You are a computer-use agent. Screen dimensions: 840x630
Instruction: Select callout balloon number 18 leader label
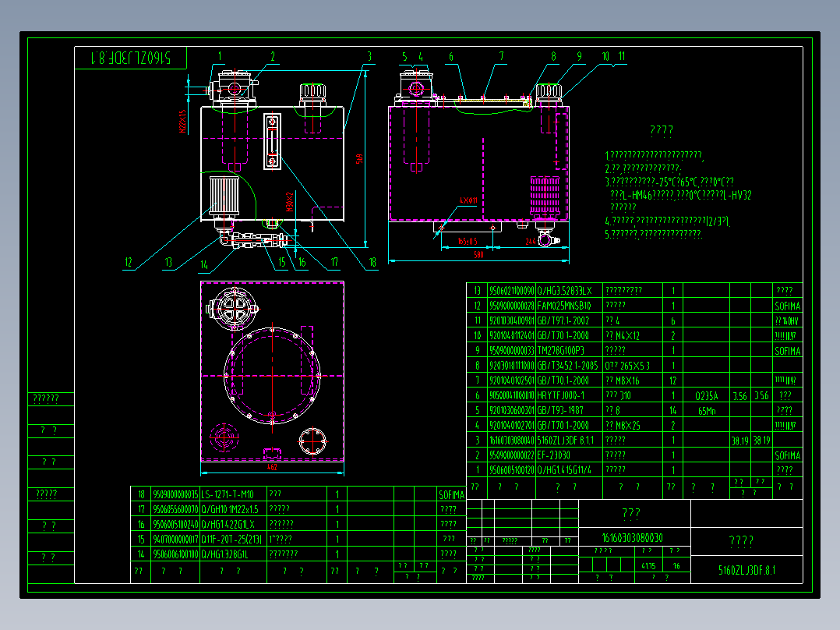372,262
